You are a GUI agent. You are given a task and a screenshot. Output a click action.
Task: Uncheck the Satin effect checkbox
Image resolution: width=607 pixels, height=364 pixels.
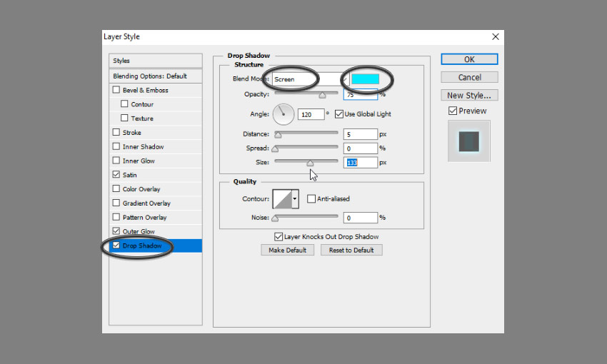coord(116,174)
